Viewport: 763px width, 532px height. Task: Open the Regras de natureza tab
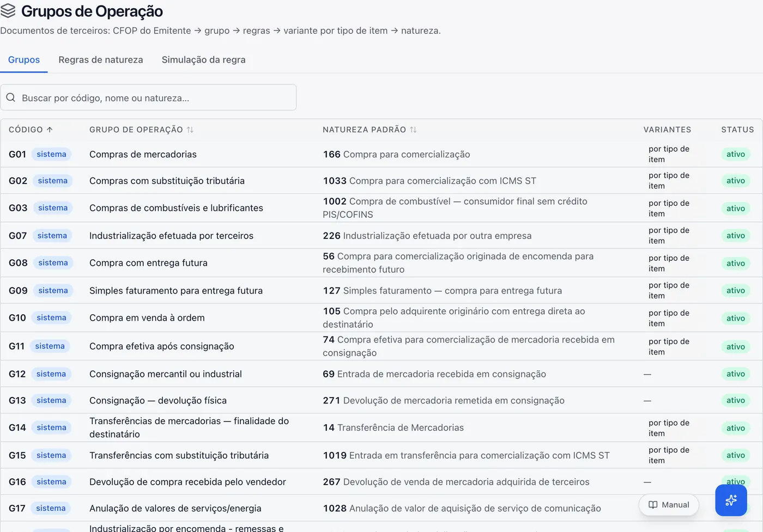101,60
